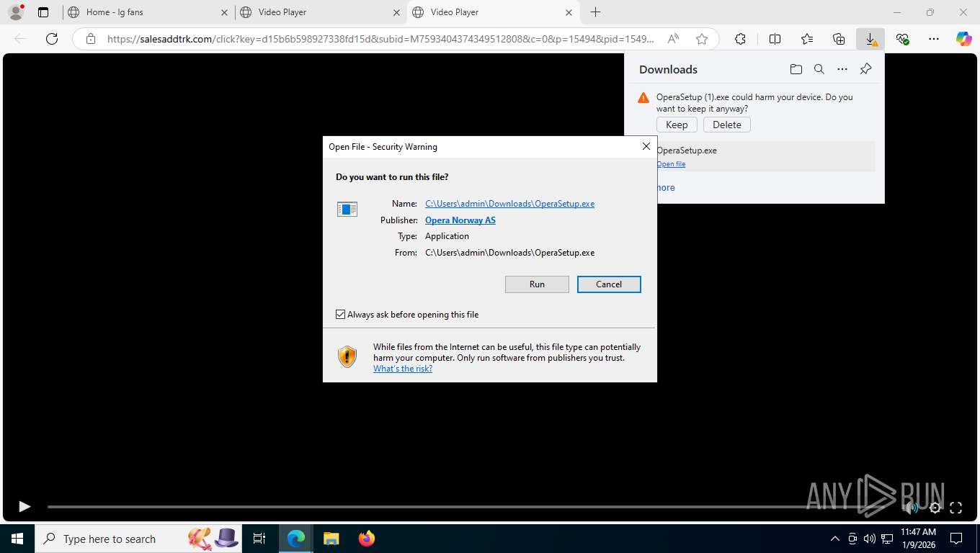Open the What's the risk? link
980x553 pixels.
[x=403, y=369]
